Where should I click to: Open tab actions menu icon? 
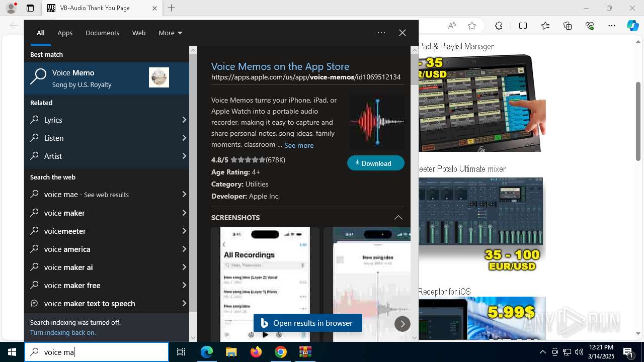30,8
